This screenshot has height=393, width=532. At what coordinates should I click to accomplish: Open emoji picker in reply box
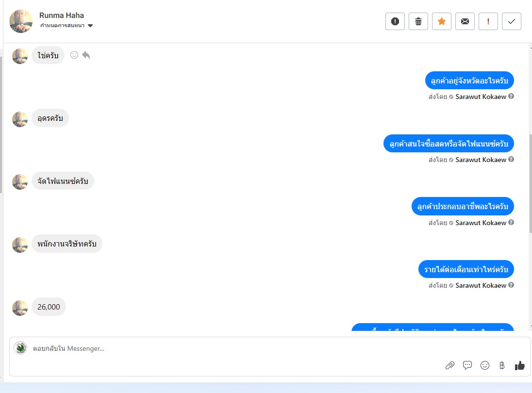(485, 365)
